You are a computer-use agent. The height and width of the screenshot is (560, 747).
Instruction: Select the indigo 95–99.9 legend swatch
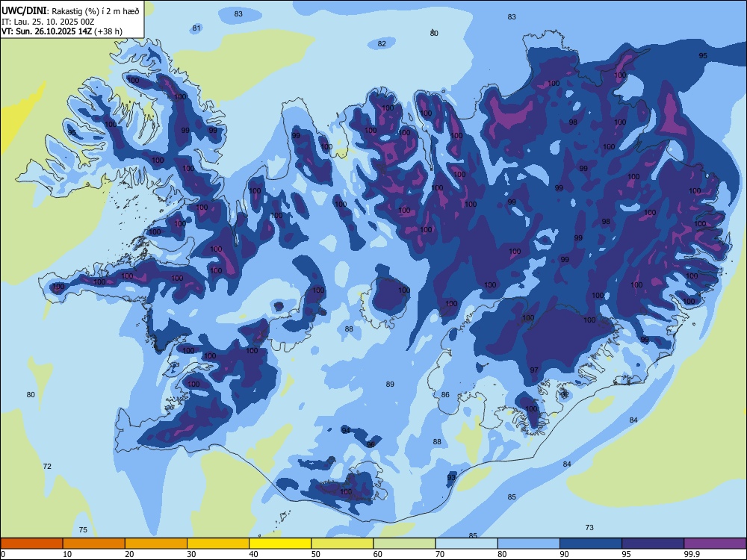tap(653, 544)
